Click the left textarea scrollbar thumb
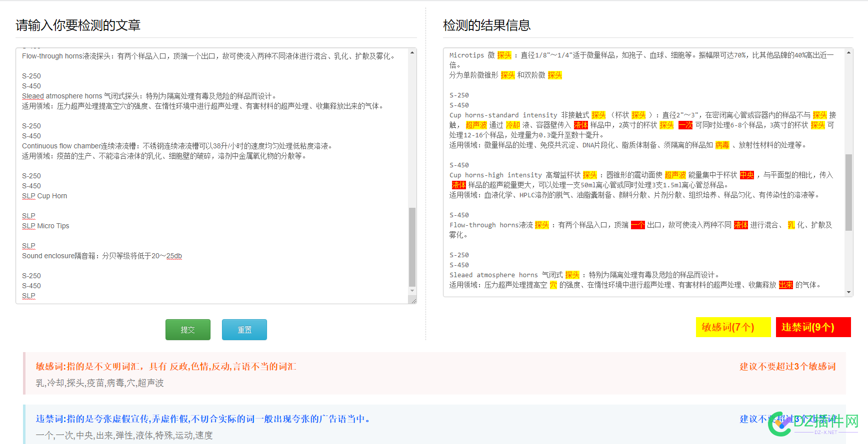868x444 pixels. 412,247
